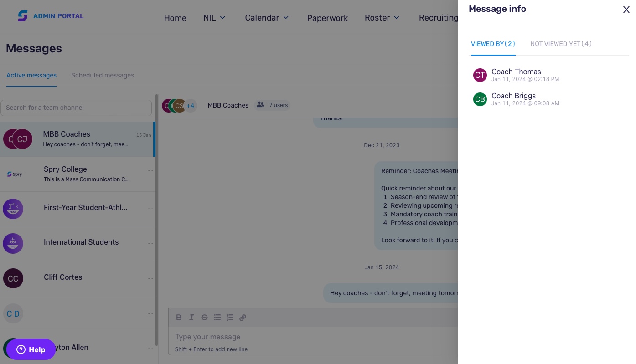636x364 pixels.
Task: Toggle bold formatting in editor
Action: [179, 318]
